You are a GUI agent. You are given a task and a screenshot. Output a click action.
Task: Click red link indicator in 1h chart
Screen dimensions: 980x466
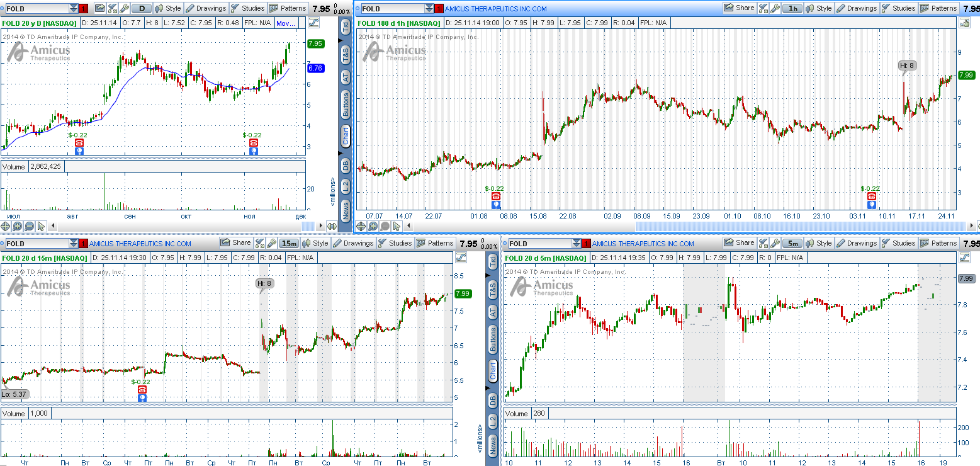coord(439,8)
